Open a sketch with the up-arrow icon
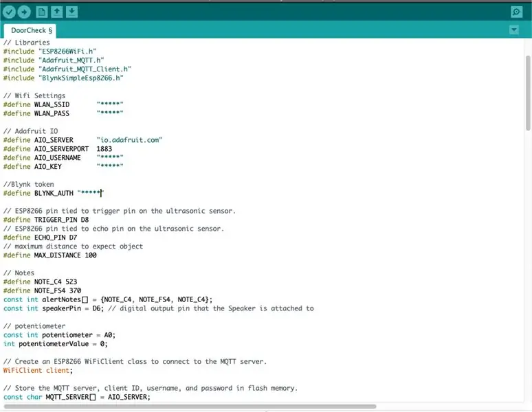Viewport: 532px width, 412px height. [x=56, y=12]
